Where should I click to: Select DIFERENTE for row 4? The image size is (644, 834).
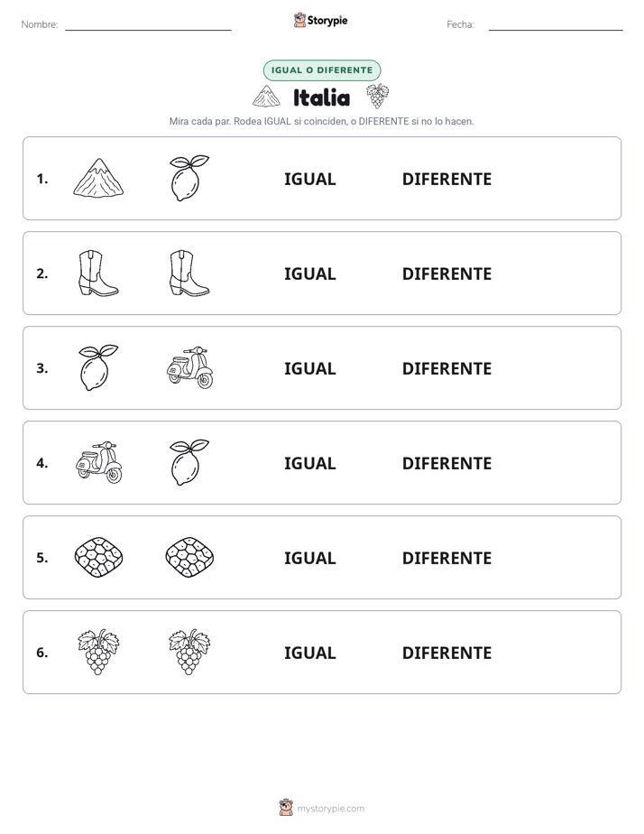446,463
